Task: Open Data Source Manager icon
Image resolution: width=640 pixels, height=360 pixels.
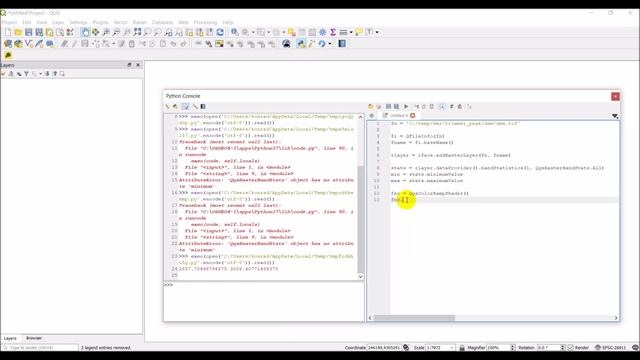Action: coord(8,44)
